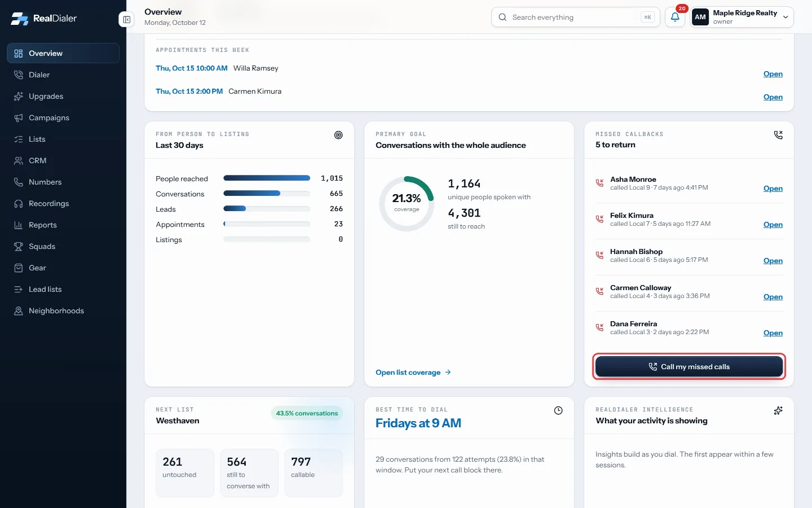Click the People reached progress bar

tap(267, 178)
